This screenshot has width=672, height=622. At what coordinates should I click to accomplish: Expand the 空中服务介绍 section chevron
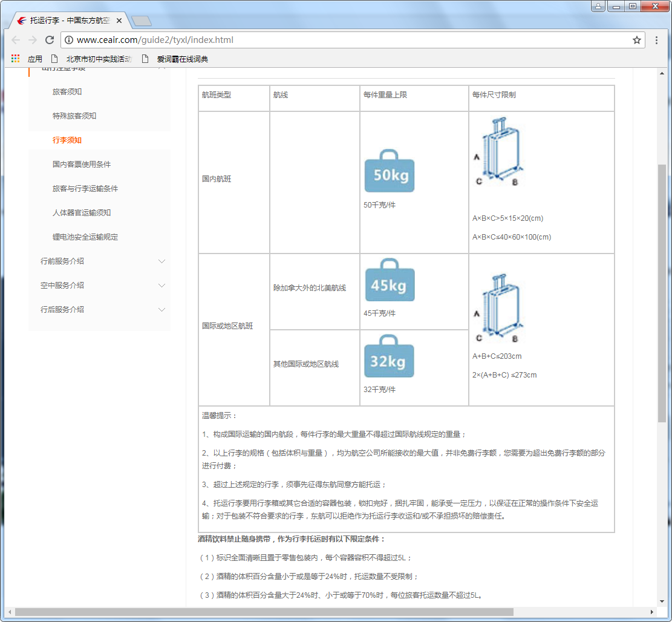pyautogui.click(x=161, y=286)
